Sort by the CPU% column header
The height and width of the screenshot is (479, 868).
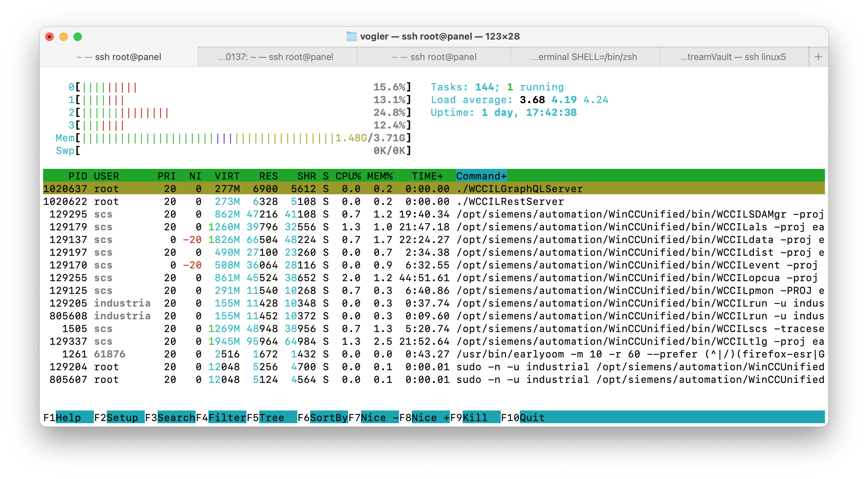tap(348, 176)
